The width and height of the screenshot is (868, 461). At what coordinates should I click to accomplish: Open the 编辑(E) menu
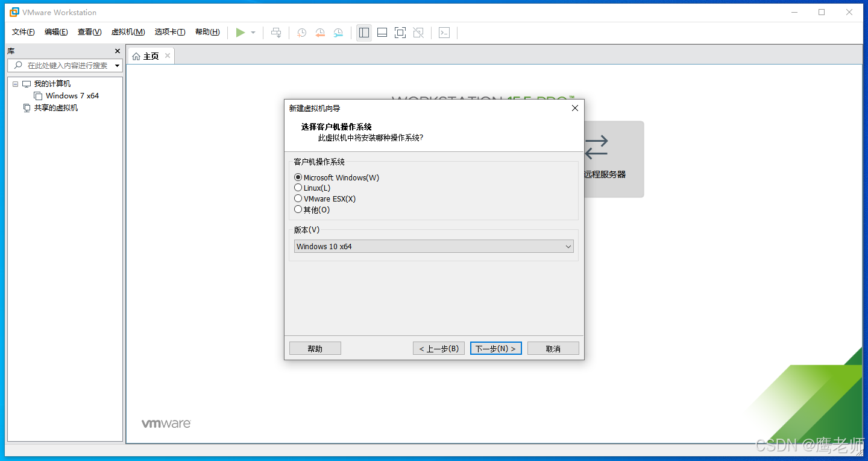(x=56, y=32)
